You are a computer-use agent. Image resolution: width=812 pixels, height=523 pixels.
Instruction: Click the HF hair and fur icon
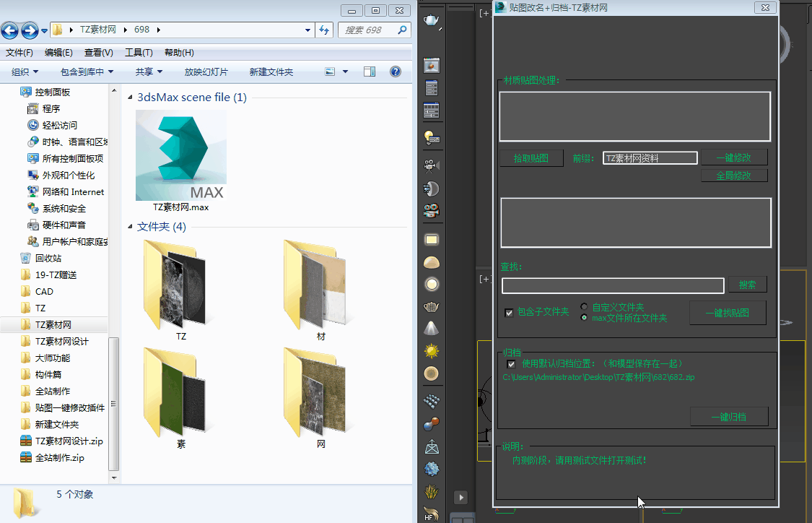click(432, 513)
